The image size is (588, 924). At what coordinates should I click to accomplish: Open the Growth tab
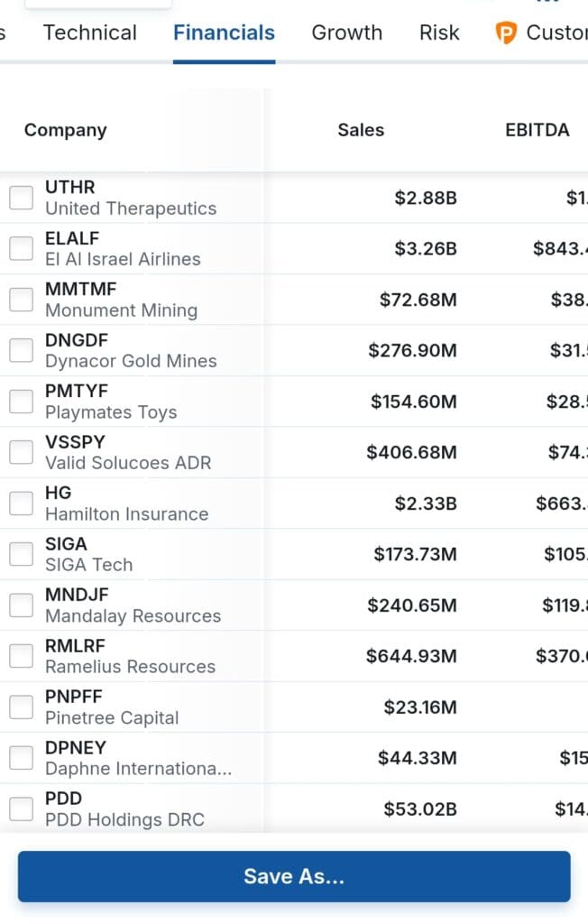346,33
